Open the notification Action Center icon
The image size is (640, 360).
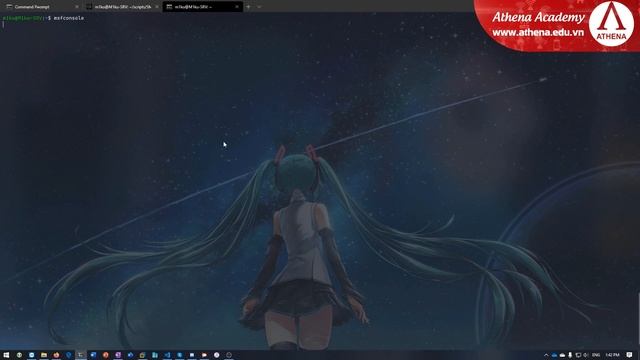(x=629, y=355)
